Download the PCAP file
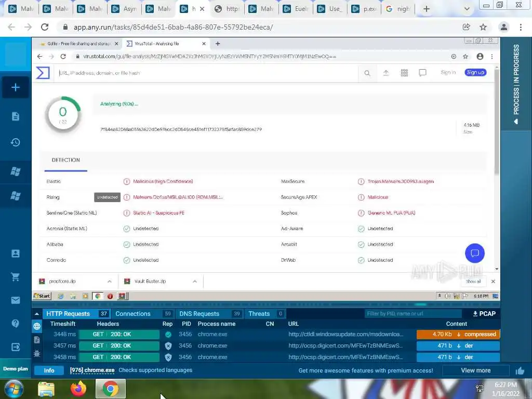 tap(484, 314)
